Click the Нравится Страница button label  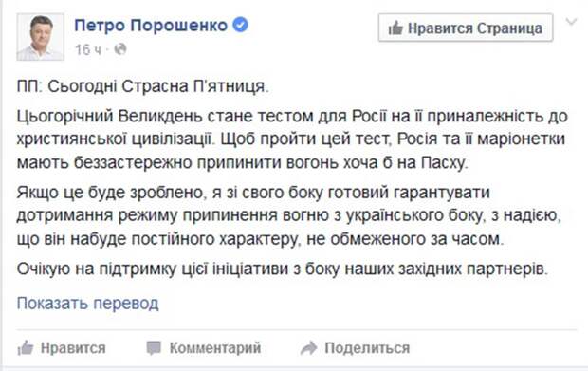click(x=475, y=28)
